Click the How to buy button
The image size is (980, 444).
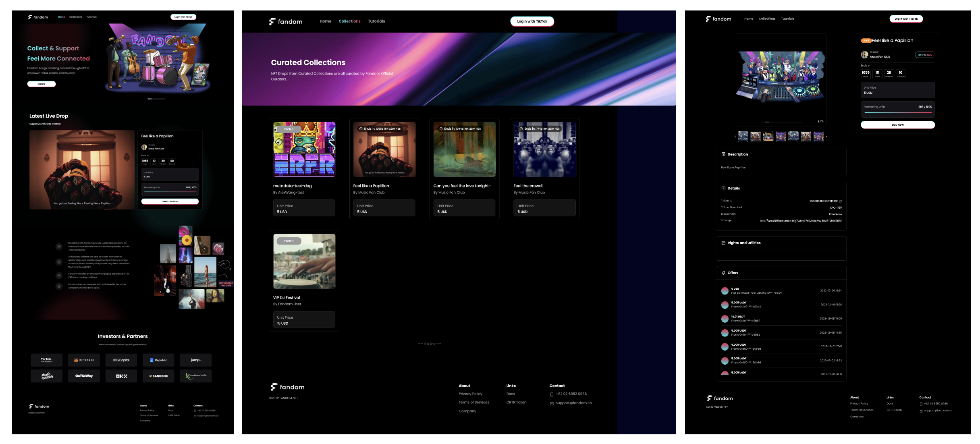(925, 55)
